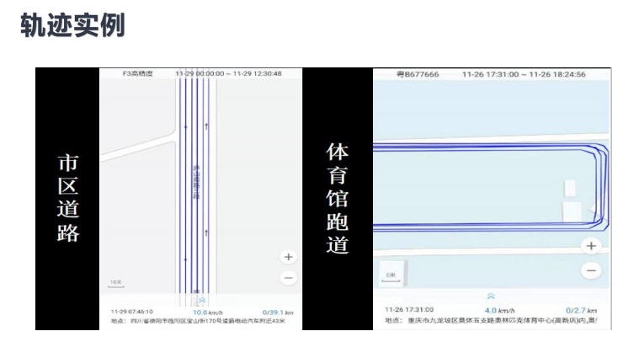Click the 0/2.7 km distance indicator
This screenshot has height=358, width=644.
tap(580, 310)
